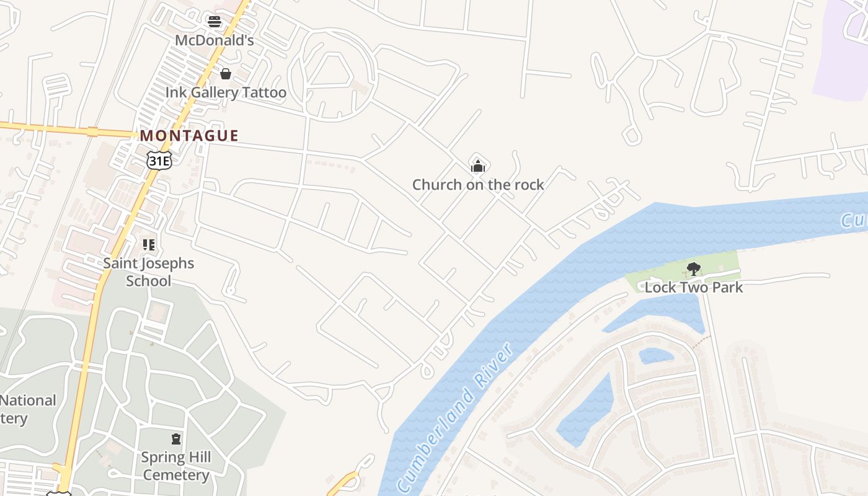Click the McDonald's burger icon

tap(215, 22)
